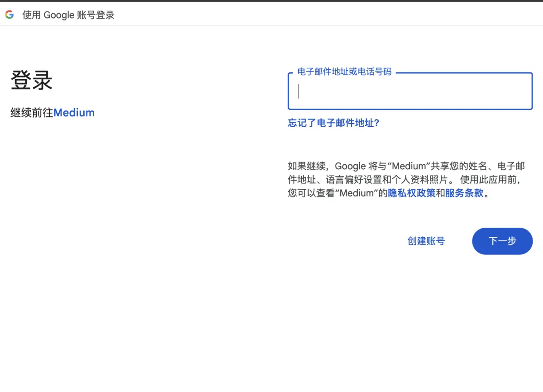Select the '使用 Google 账号登录' header text
This screenshot has height=392, width=543.
tap(68, 15)
